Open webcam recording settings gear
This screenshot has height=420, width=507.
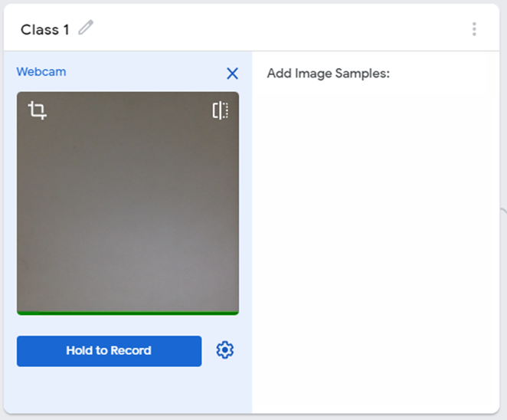pyautogui.click(x=224, y=349)
